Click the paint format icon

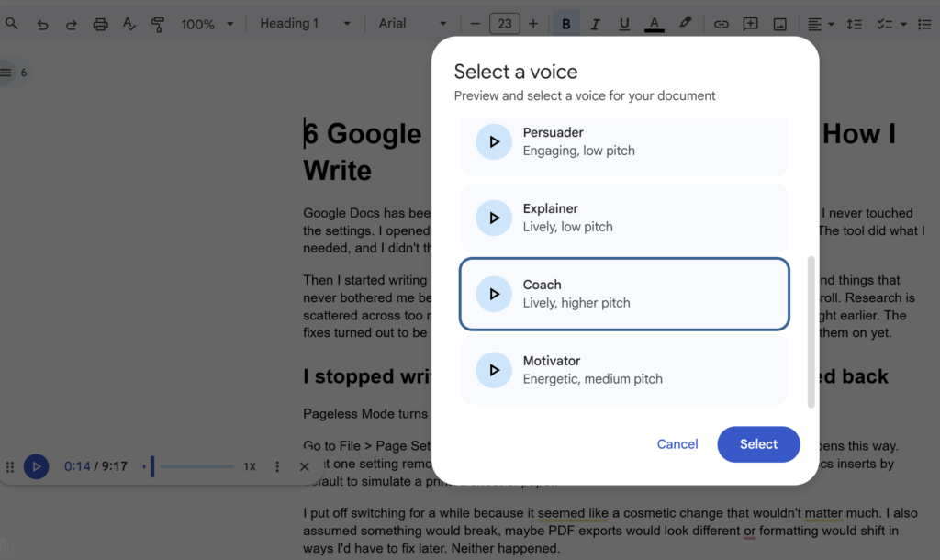pos(157,24)
